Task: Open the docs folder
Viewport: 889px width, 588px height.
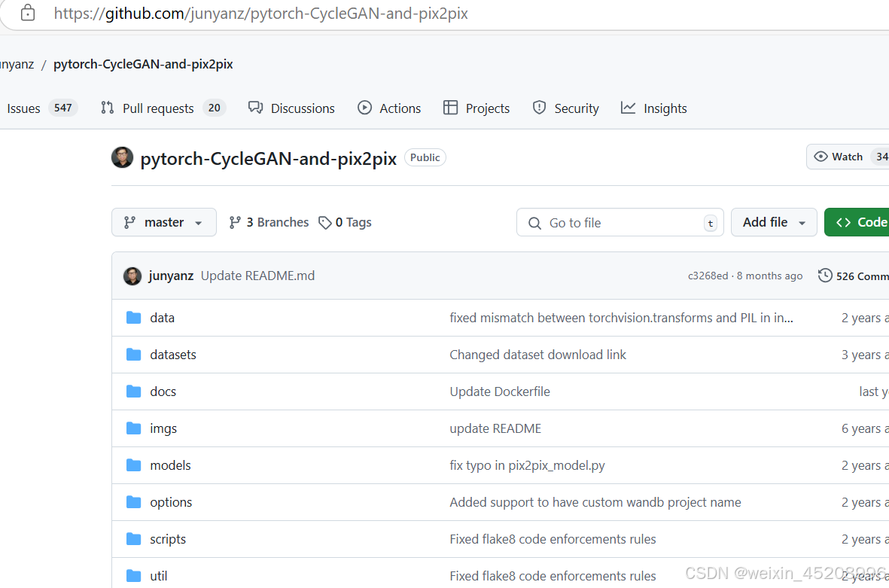Action: [163, 391]
